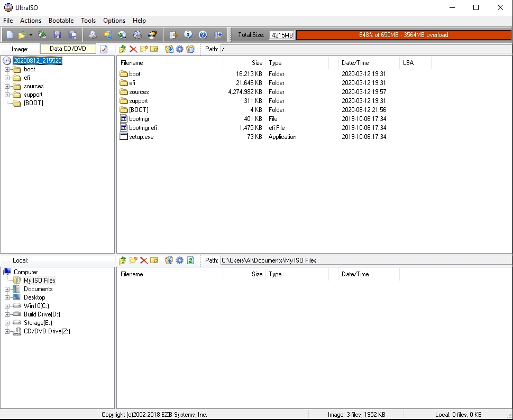Expand the Build Drive(D:) node
Screen dimensions: 513x420
pos(7,314)
